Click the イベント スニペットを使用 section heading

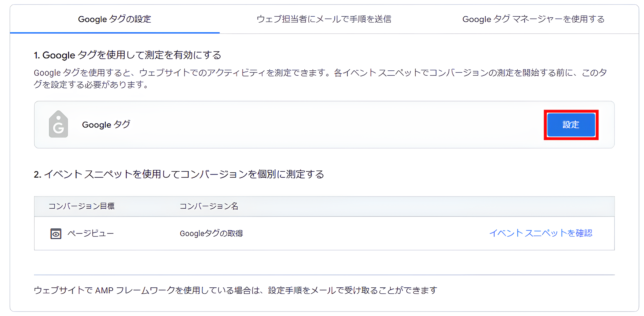[x=179, y=175]
